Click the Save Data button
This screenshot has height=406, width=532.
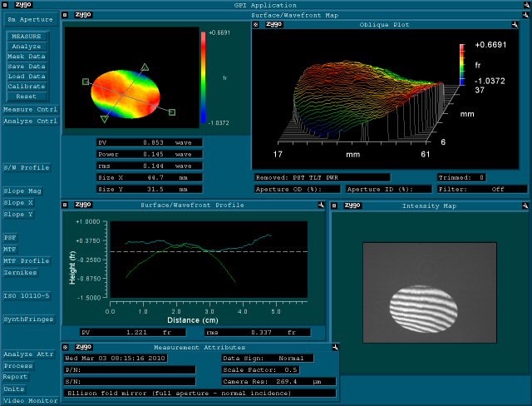[27, 66]
